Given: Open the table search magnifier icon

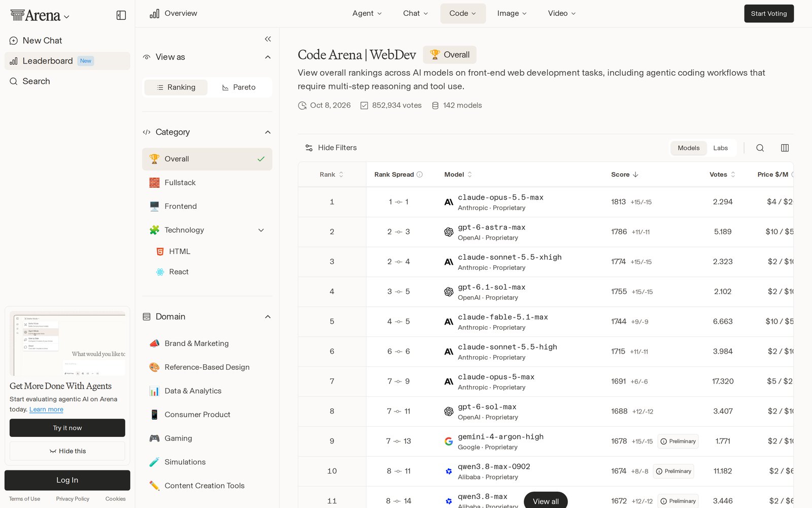Looking at the screenshot, I should tap(760, 148).
